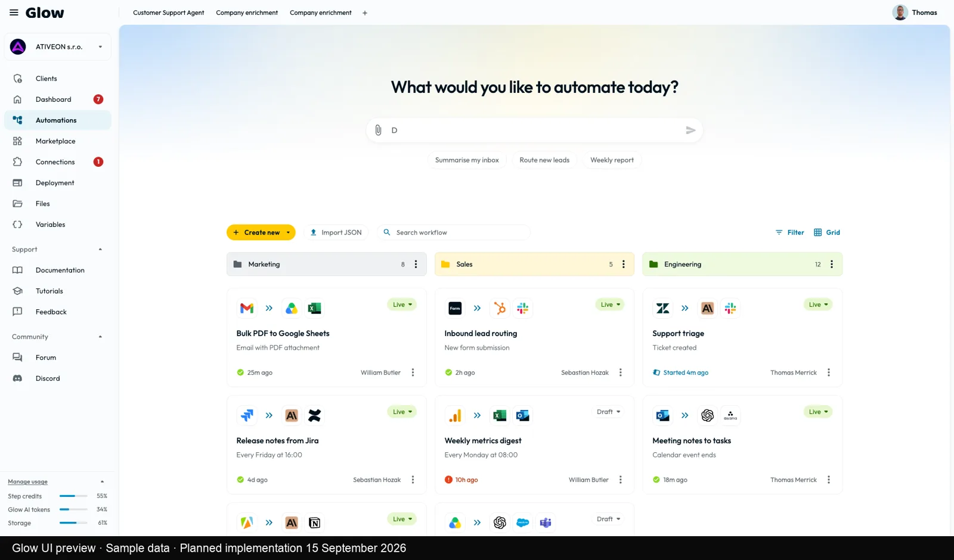Change Draft status on Weekly metrics digest
Viewport: 954px width, 560px height.
[x=608, y=412]
